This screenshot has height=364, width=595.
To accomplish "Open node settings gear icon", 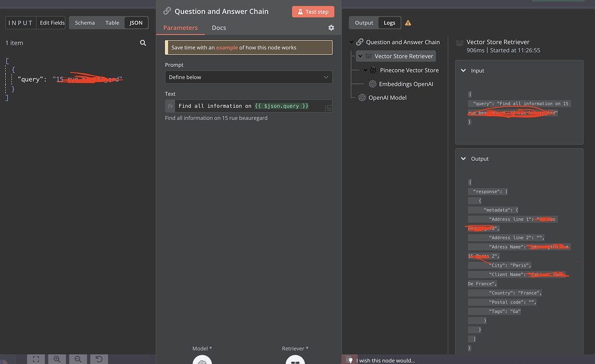I will coord(331,28).
